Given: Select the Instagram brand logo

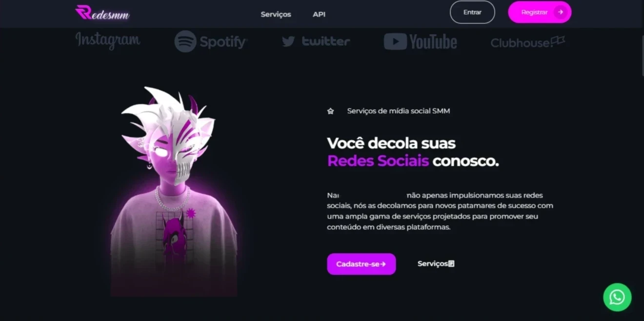Looking at the screenshot, I should coord(108,41).
